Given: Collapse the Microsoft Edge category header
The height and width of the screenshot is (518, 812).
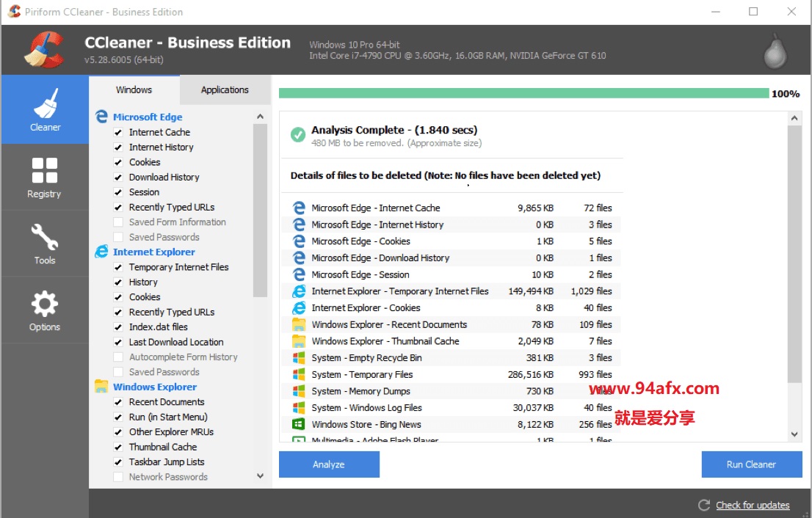Looking at the screenshot, I should point(148,117).
